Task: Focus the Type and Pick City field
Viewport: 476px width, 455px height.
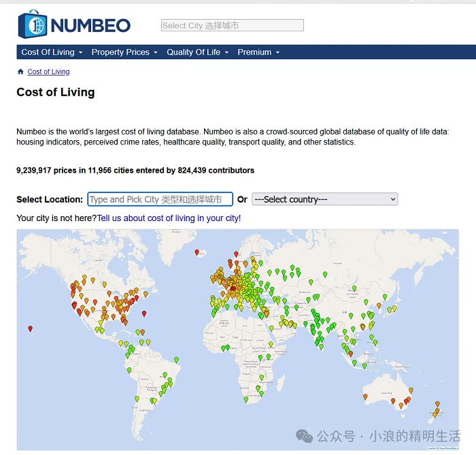Action: (x=160, y=199)
